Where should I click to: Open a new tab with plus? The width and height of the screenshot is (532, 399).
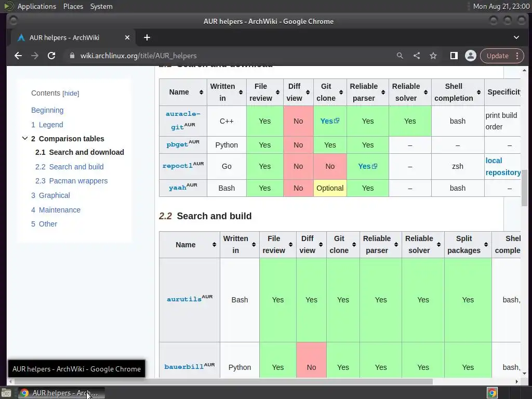(x=147, y=37)
